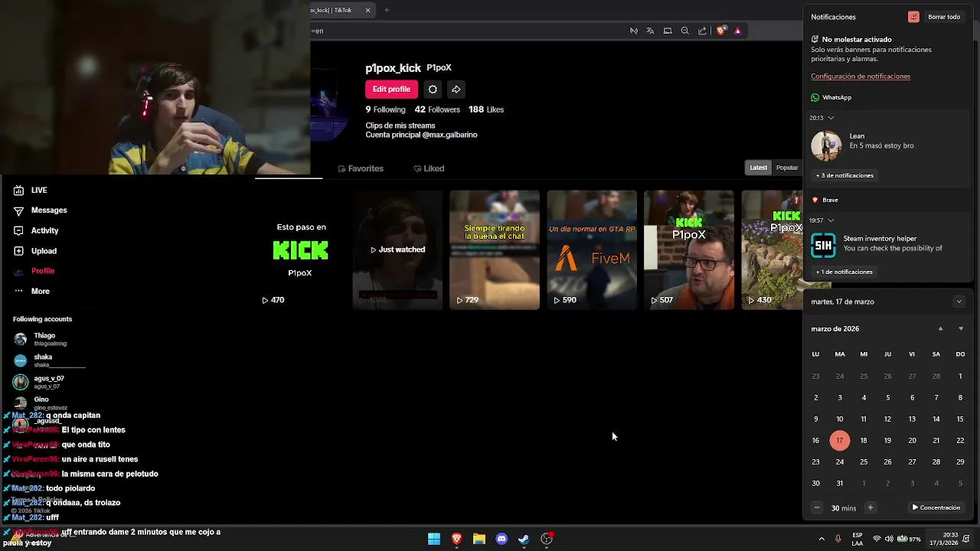Viewport: 980px width, 551px height.
Task: Go to next month in calendar
Action: click(x=961, y=329)
